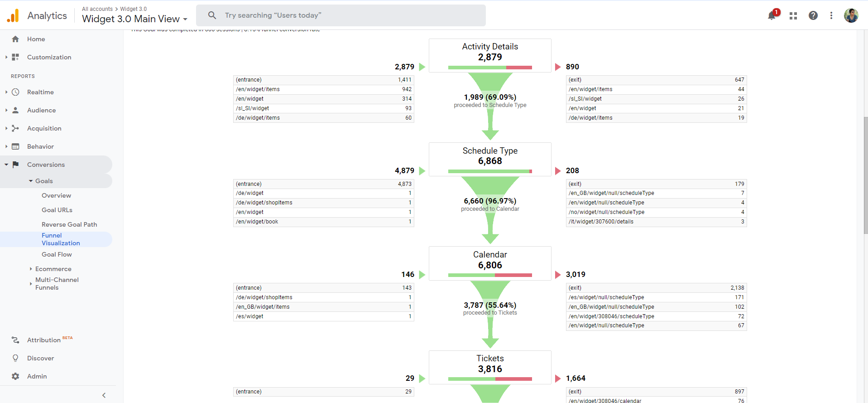Click the Tickets funnel step box
Viewport: 868px width, 403px height.
[x=490, y=367]
